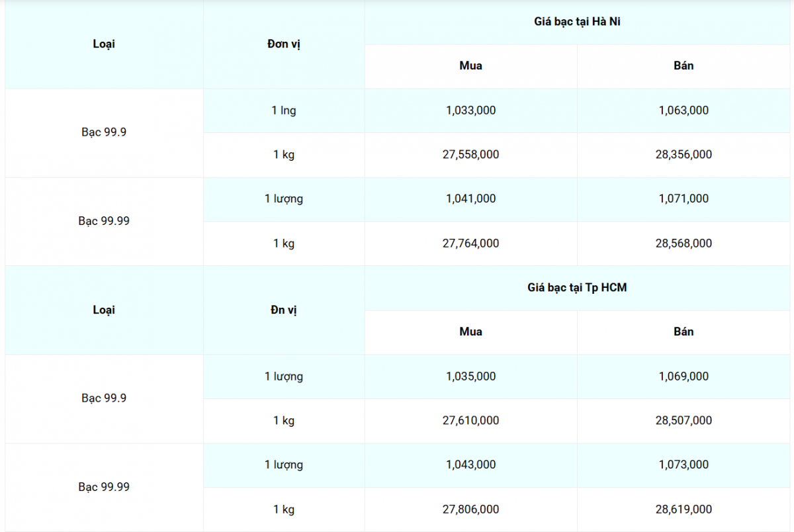Select the 1,069,000 sell price
The image size is (794, 532).
(x=684, y=377)
